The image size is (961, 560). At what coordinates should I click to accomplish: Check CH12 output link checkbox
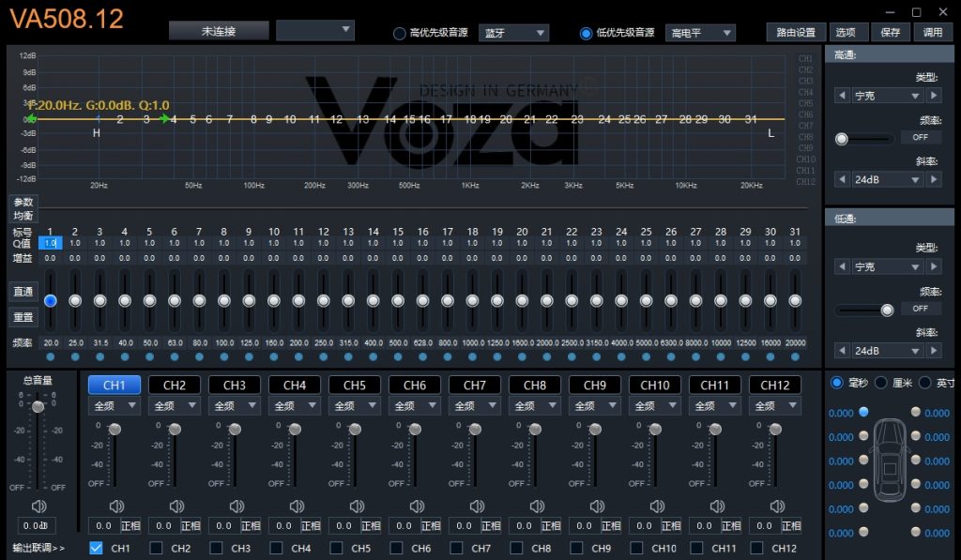pyautogui.click(x=756, y=548)
